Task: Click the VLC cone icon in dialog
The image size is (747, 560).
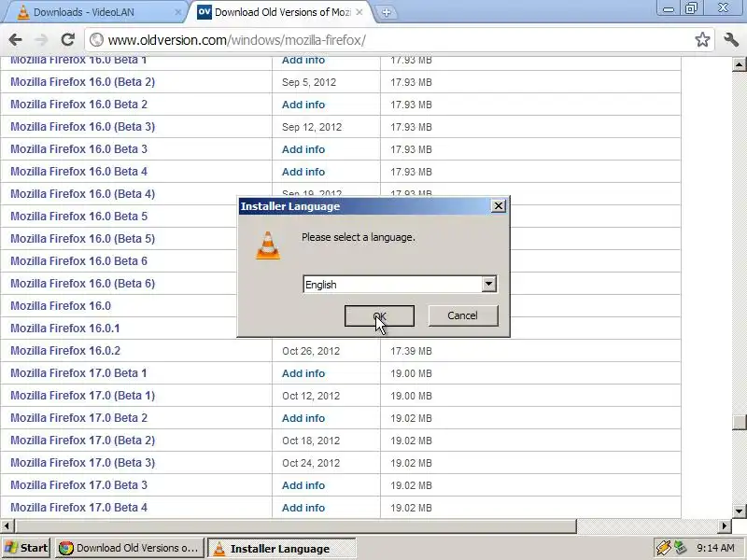Action: pyautogui.click(x=268, y=245)
